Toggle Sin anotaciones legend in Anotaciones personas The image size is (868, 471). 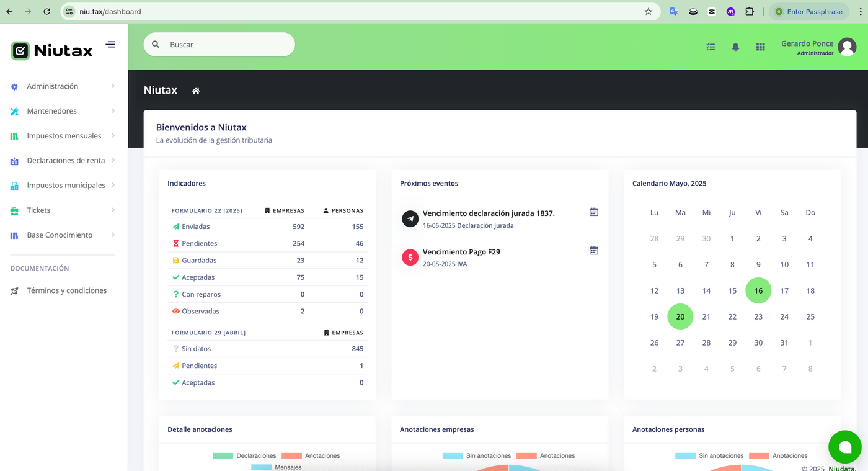[709, 455]
